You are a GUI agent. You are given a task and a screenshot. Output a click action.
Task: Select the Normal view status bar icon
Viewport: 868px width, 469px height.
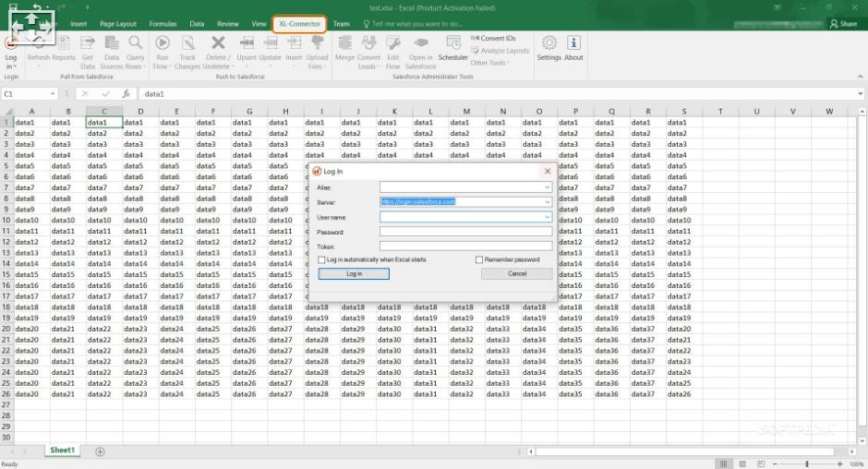coord(723,463)
